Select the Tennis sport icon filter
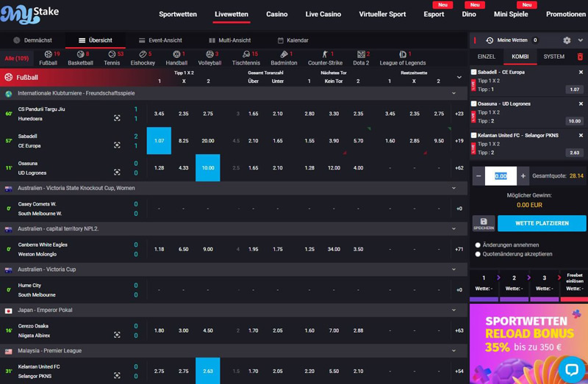 click(112, 58)
